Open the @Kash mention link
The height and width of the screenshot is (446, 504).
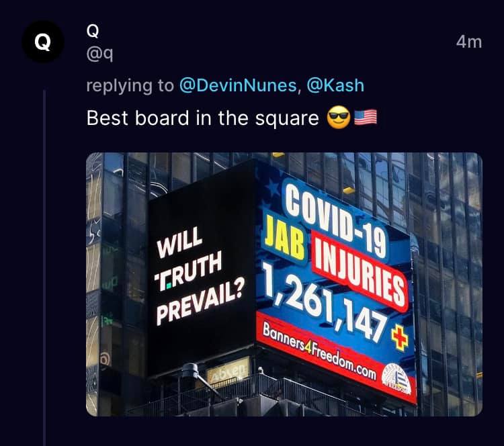pos(335,86)
